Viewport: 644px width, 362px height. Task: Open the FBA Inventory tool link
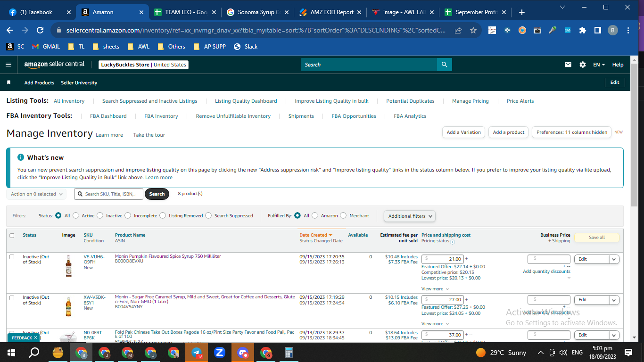(x=161, y=116)
